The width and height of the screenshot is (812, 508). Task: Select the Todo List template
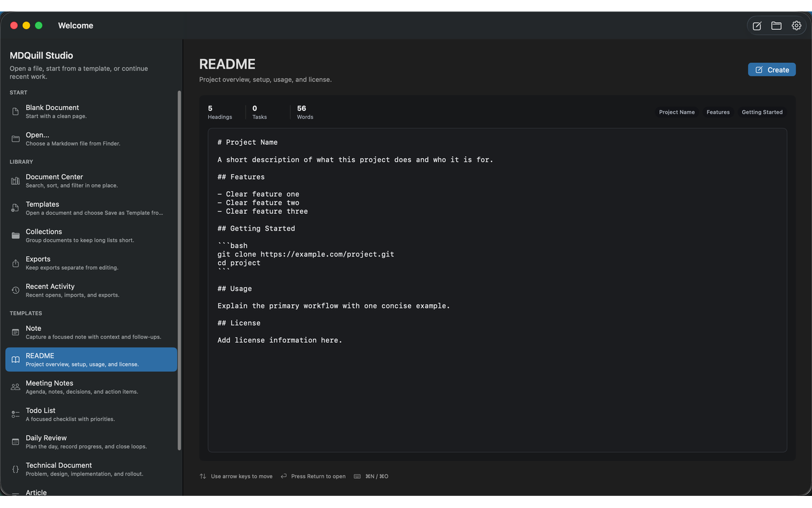point(91,414)
